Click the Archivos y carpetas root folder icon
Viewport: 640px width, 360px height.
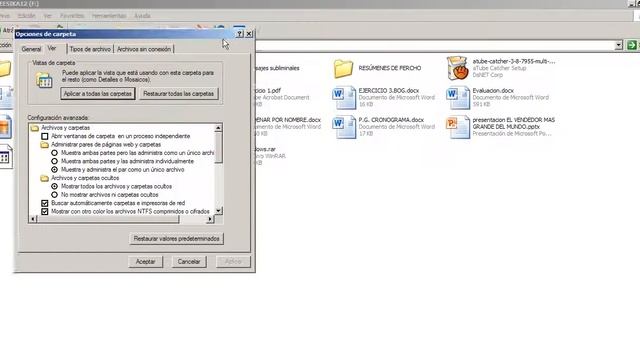35,128
